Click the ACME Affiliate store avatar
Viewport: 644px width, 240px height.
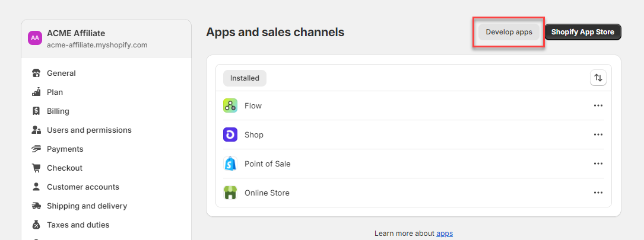(36, 38)
